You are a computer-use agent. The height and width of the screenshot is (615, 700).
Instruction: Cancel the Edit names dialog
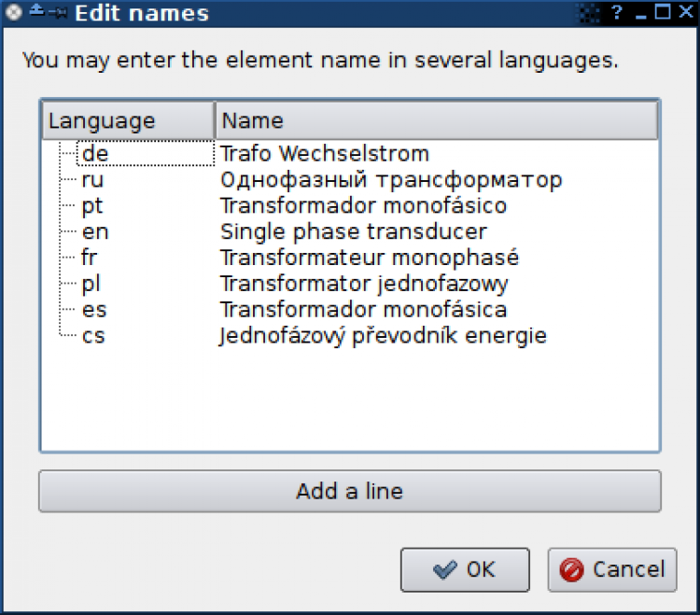(x=612, y=569)
